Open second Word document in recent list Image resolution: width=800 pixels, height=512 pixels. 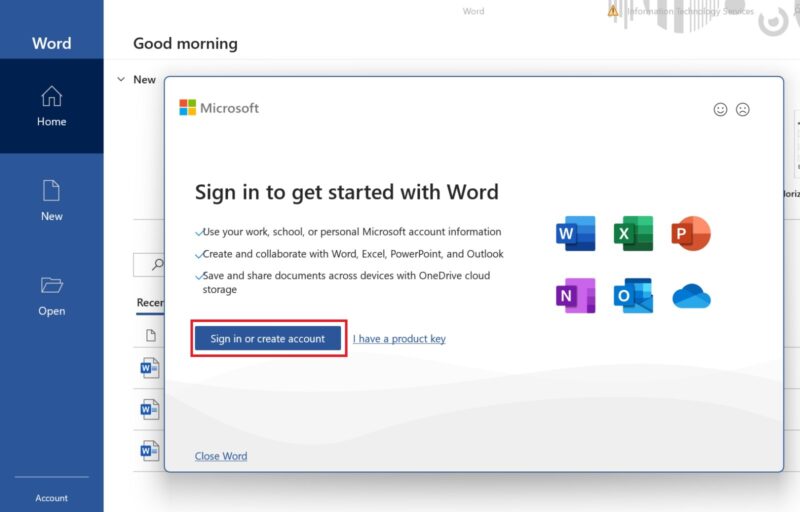pos(150,409)
